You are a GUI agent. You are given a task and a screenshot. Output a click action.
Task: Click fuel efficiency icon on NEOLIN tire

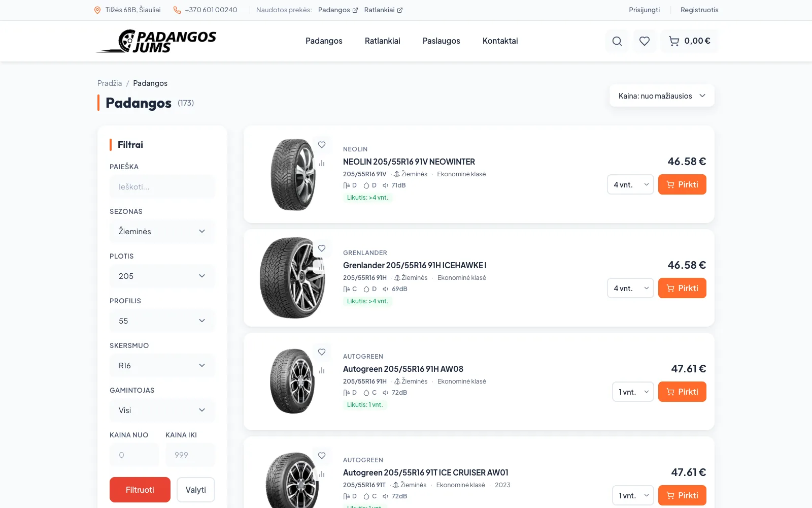click(x=347, y=185)
